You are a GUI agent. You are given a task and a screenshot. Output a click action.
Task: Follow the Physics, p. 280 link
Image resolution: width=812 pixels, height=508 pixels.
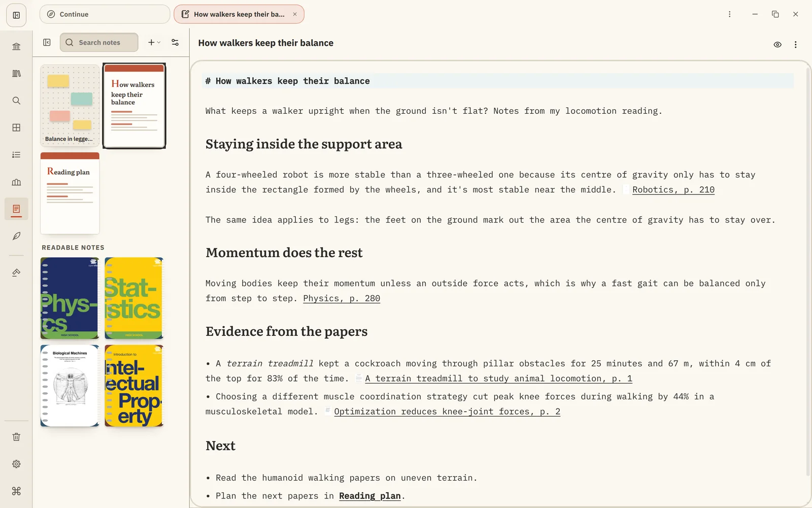342,298
